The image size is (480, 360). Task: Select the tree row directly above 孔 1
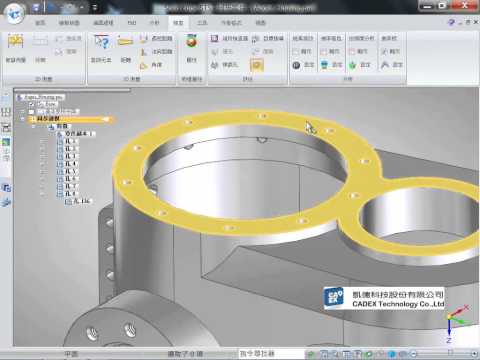tap(76, 134)
